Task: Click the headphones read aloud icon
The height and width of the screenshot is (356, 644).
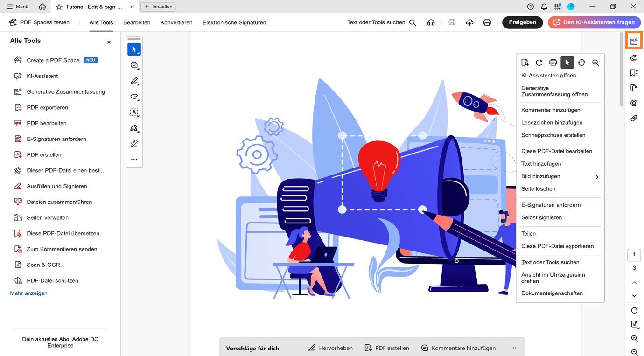Action: click(x=431, y=22)
